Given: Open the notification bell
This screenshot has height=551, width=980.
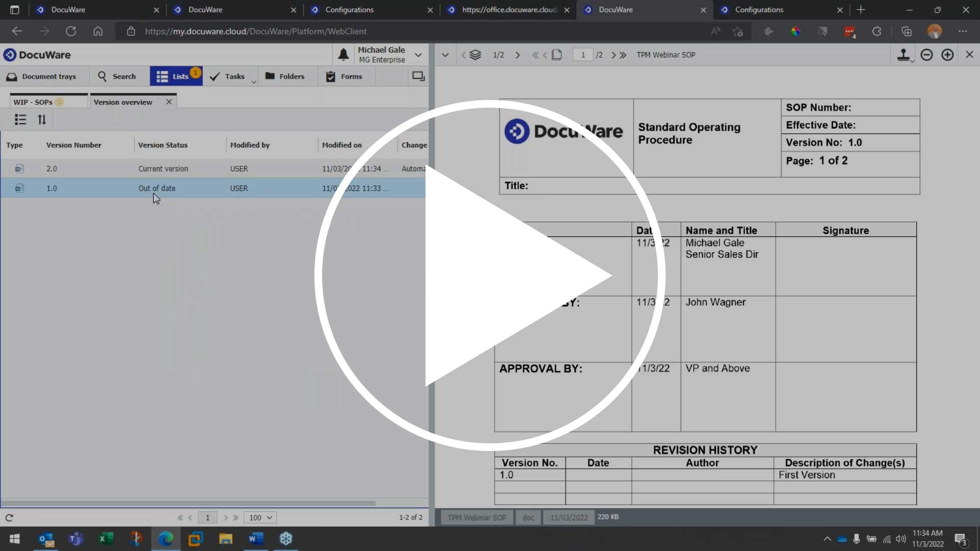Looking at the screenshot, I should click(x=344, y=55).
